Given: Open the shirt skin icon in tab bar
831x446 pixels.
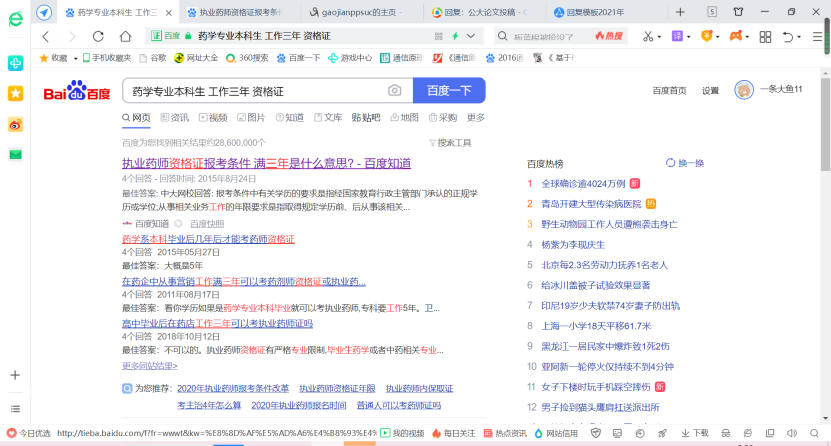Looking at the screenshot, I should 738,12.
